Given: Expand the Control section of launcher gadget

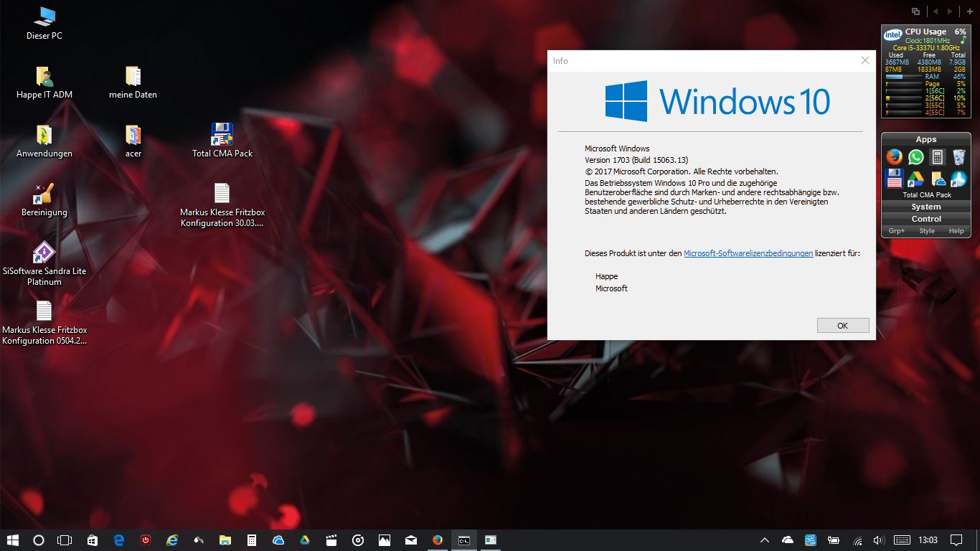Looking at the screenshot, I should [x=926, y=219].
